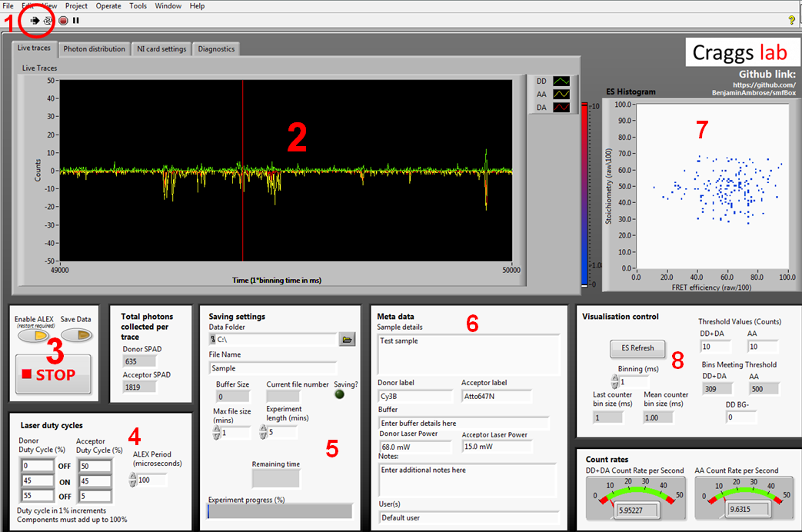Click the Notes text box

468,480
